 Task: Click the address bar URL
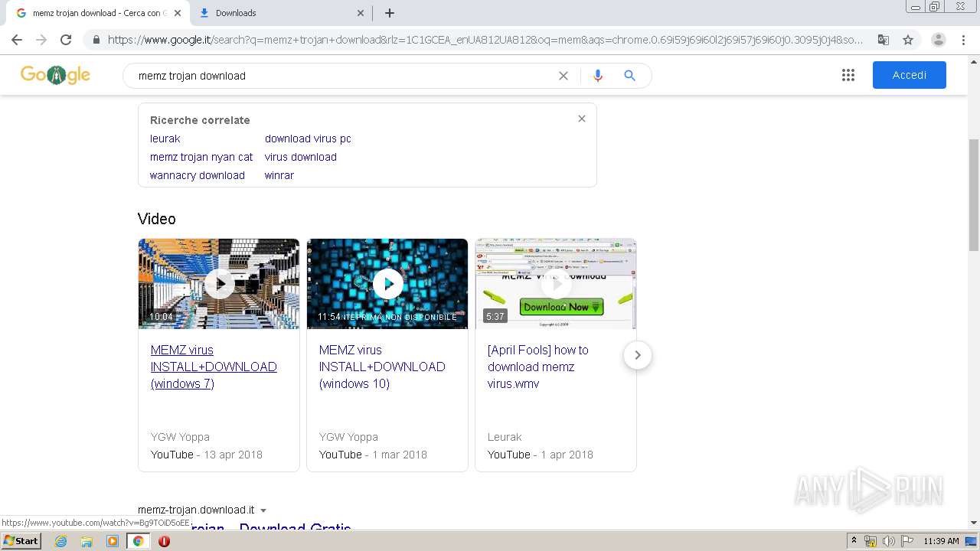coord(485,40)
